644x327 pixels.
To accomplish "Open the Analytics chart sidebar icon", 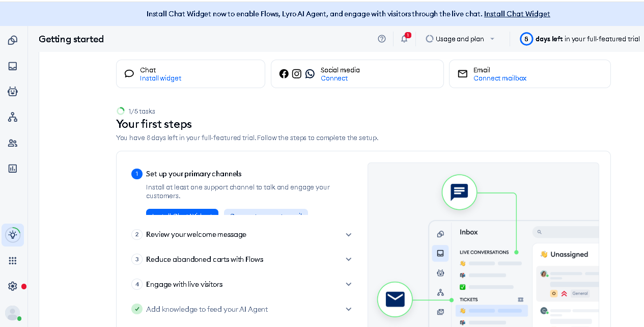I will [13, 168].
